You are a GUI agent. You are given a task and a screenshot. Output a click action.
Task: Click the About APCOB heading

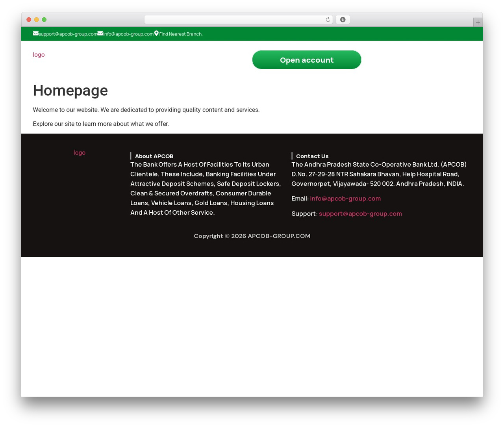(x=154, y=156)
